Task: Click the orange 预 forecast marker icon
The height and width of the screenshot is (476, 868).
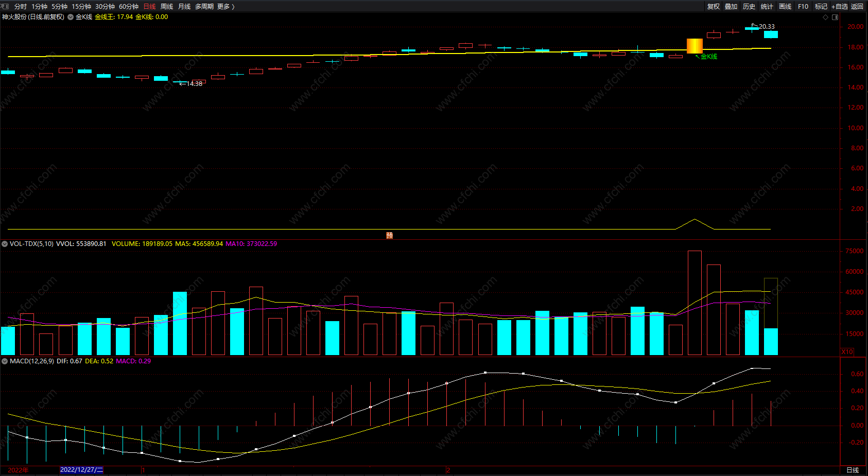Action: (x=389, y=235)
